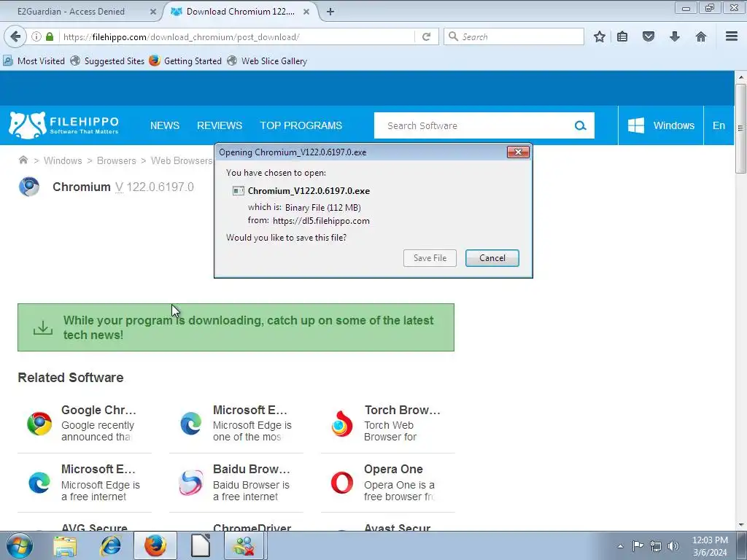This screenshot has height=560, width=747.
Task: Open Torch Browser related software
Action: (388, 423)
